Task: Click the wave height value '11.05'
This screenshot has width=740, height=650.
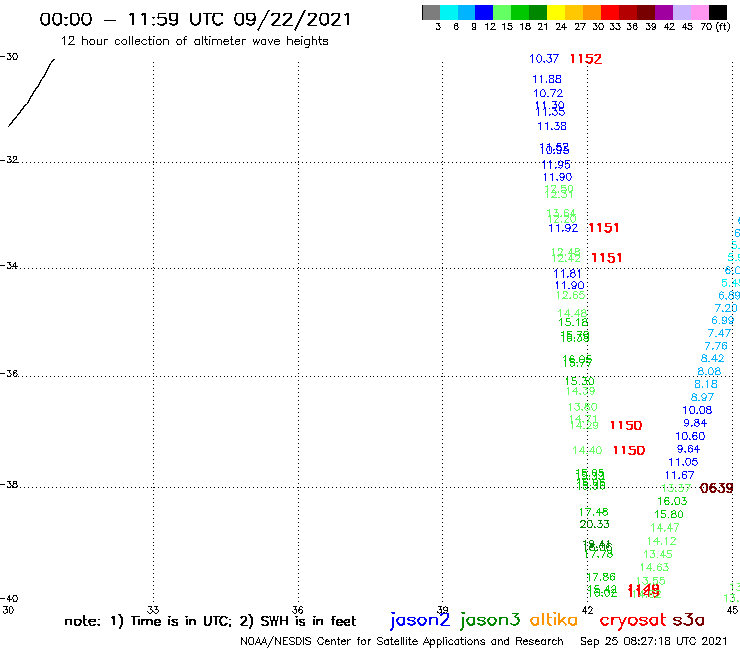Action: [x=683, y=462]
